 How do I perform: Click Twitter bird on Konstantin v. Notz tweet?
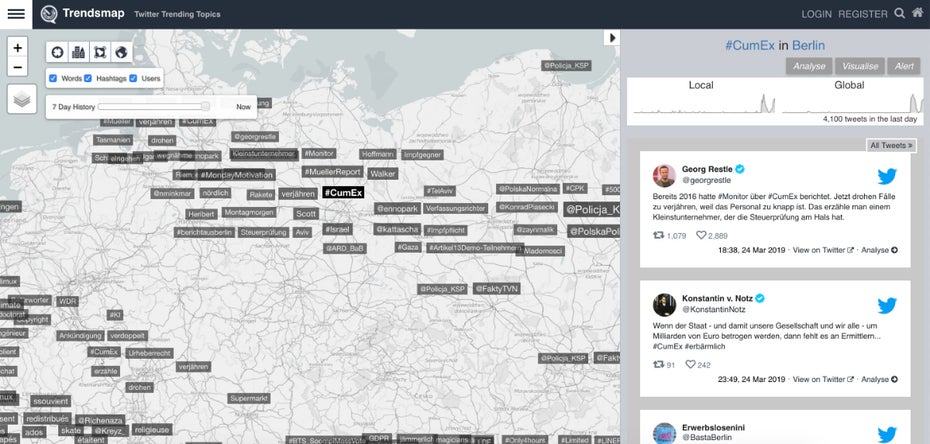coord(887,305)
